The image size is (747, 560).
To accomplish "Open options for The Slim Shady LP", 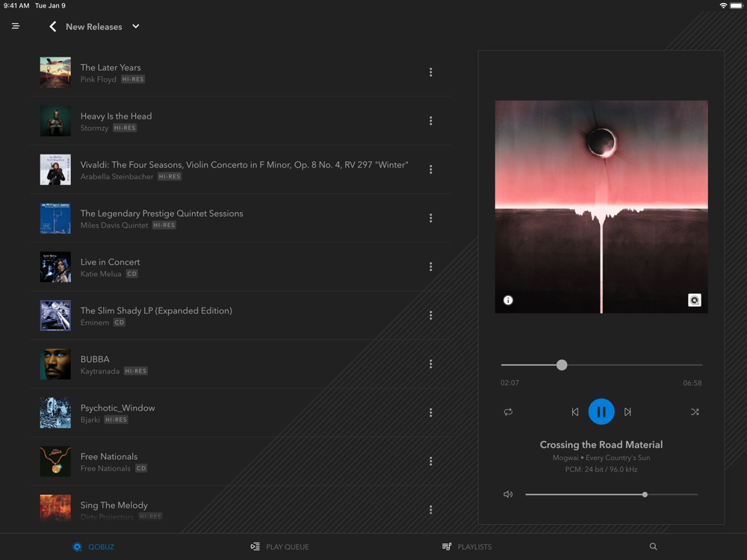I will (x=431, y=315).
